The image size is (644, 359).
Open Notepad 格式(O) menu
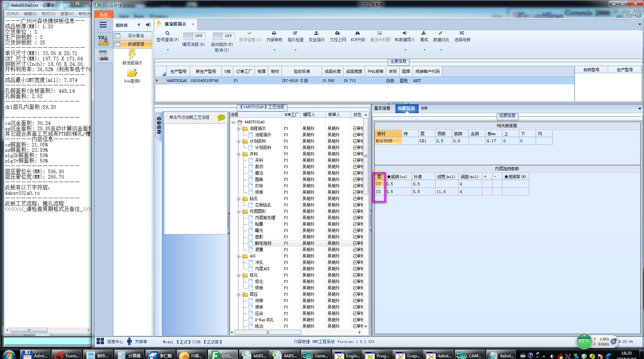(48, 14)
